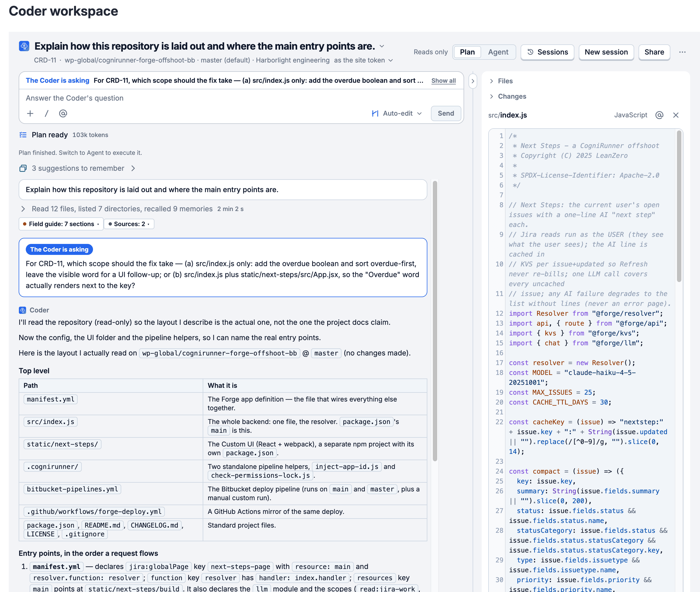Screen dimensions: 700x592
Task: Mention src/index.js with the @ icon
Action: (659, 115)
